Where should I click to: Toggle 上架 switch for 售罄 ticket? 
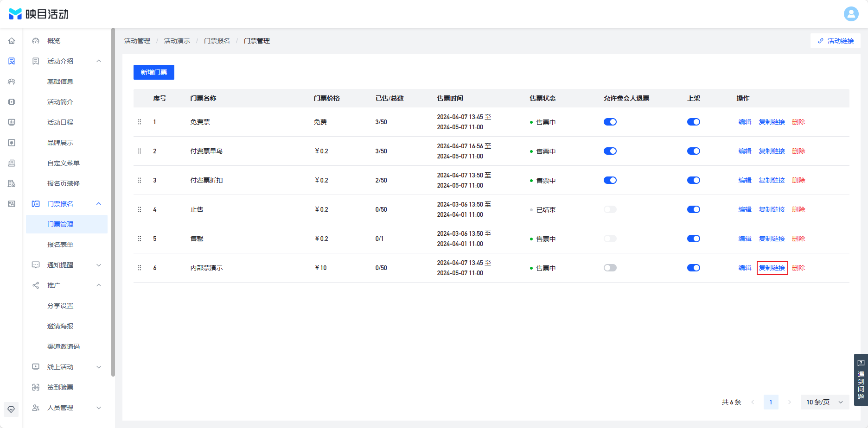[x=694, y=239]
